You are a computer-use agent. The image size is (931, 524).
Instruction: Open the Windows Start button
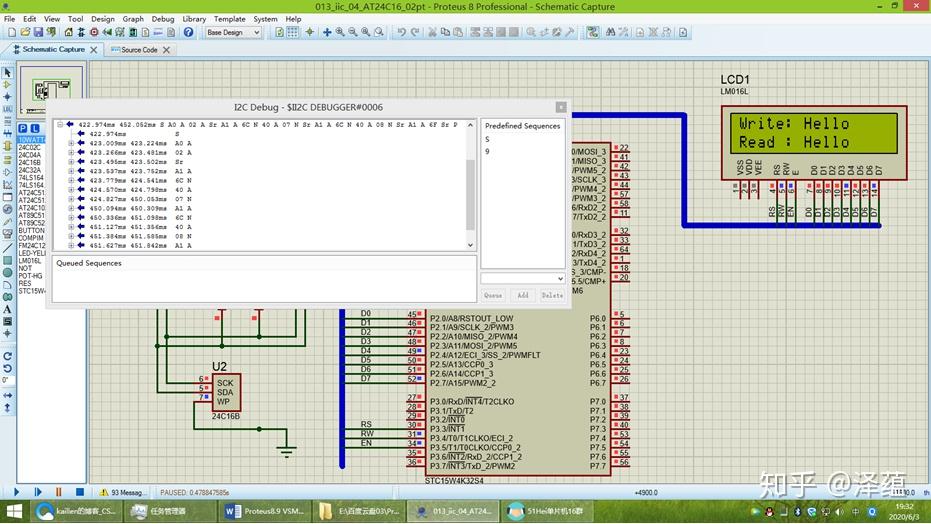click(14, 511)
